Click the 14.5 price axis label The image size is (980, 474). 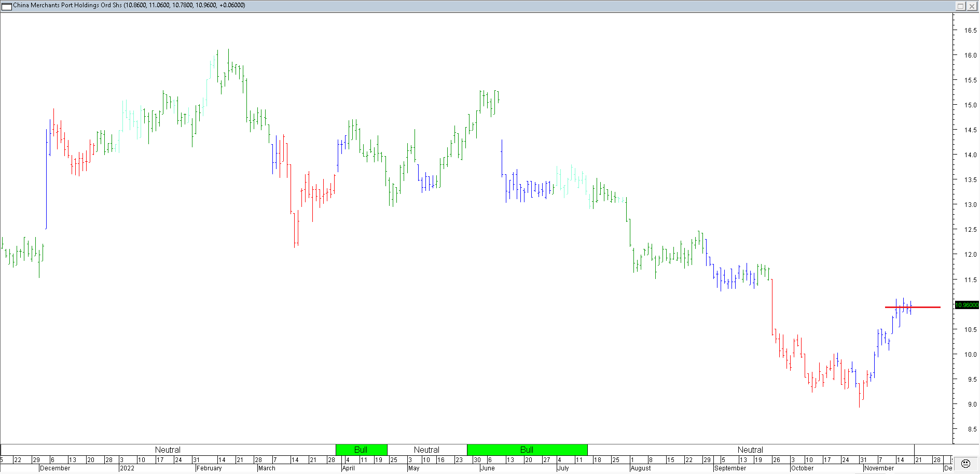970,130
